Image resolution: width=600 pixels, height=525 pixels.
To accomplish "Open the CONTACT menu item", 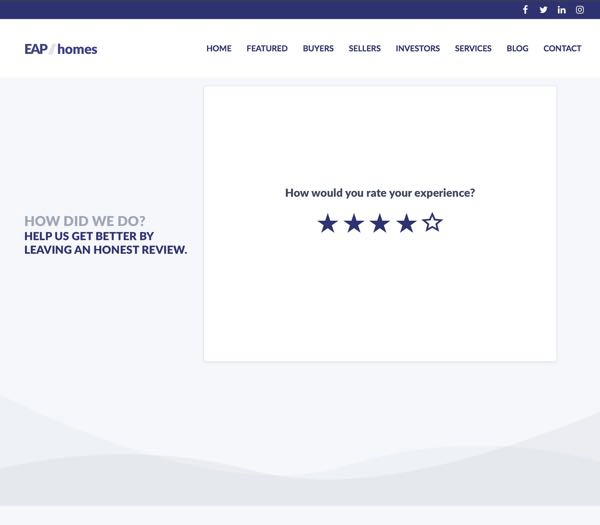I will pos(562,49).
